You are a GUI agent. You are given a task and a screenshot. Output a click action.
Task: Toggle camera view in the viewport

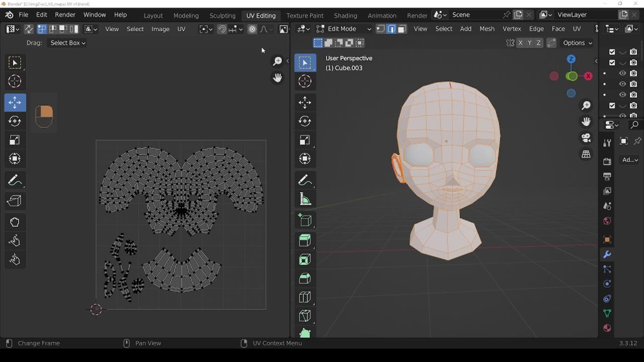coord(586,138)
